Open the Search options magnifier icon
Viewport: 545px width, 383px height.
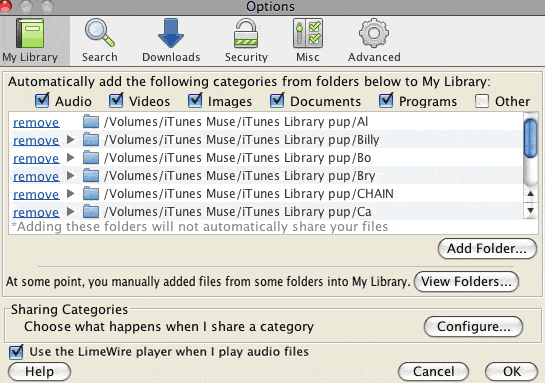pyautogui.click(x=100, y=33)
